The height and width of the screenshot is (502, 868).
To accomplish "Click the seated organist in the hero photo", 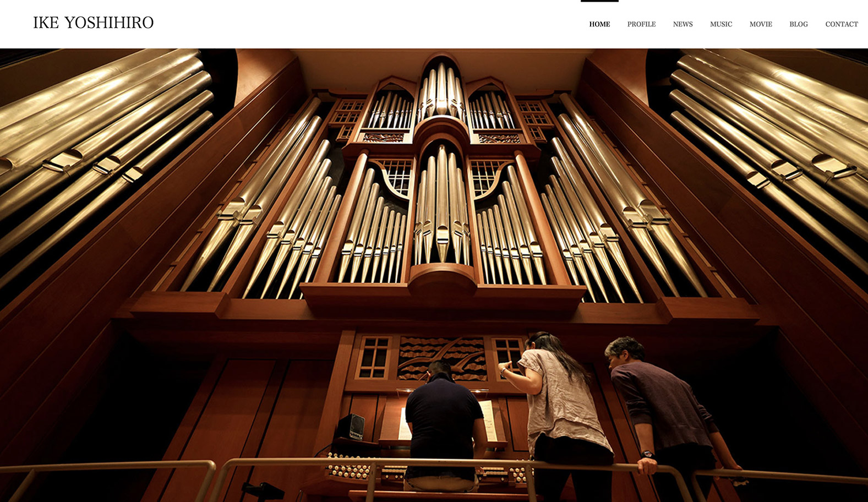I will tap(443, 427).
